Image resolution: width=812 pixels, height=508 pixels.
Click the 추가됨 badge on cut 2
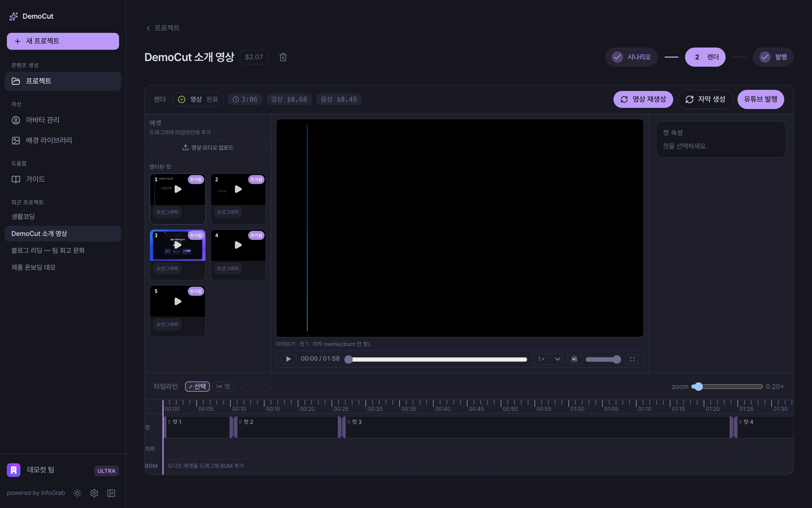[256, 180]
